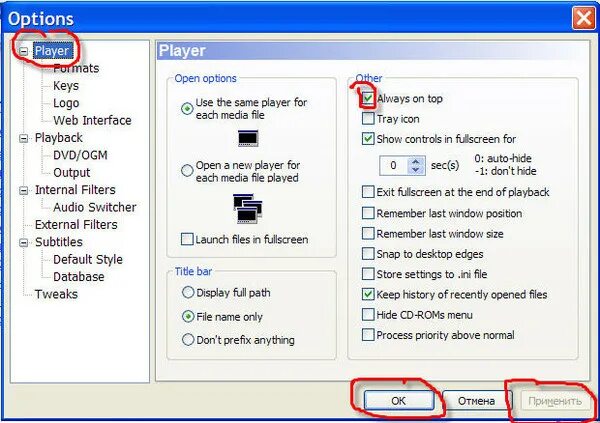Viewport: 600px width, 423px height.
Task: Select Don't prefix anything radio button
Action: (188, 340)
